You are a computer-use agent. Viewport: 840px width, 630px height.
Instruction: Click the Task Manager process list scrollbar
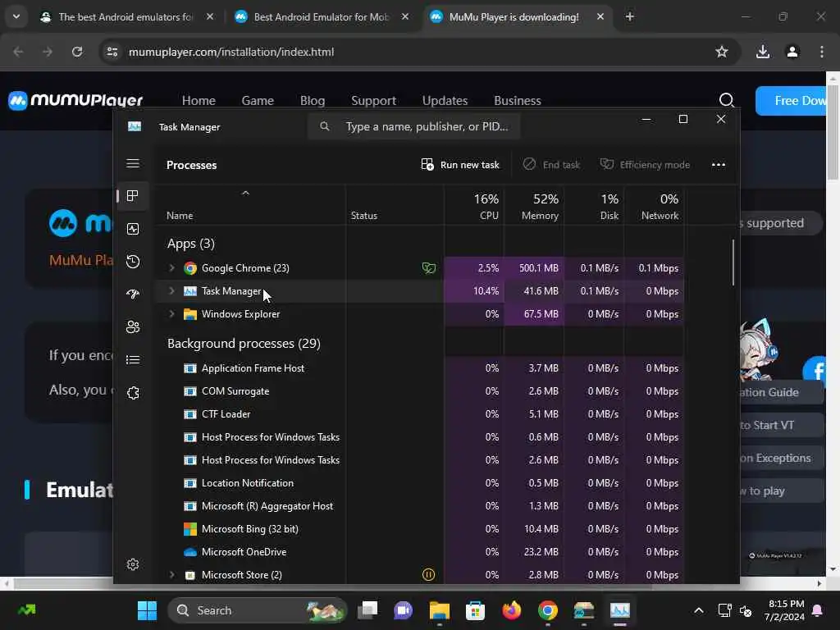[733, 262]
